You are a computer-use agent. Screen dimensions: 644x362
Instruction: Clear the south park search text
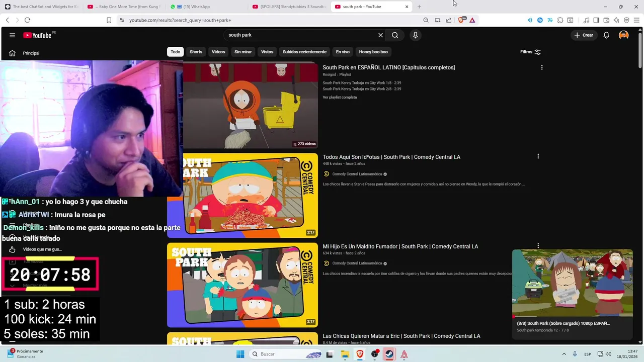[380, 35]
